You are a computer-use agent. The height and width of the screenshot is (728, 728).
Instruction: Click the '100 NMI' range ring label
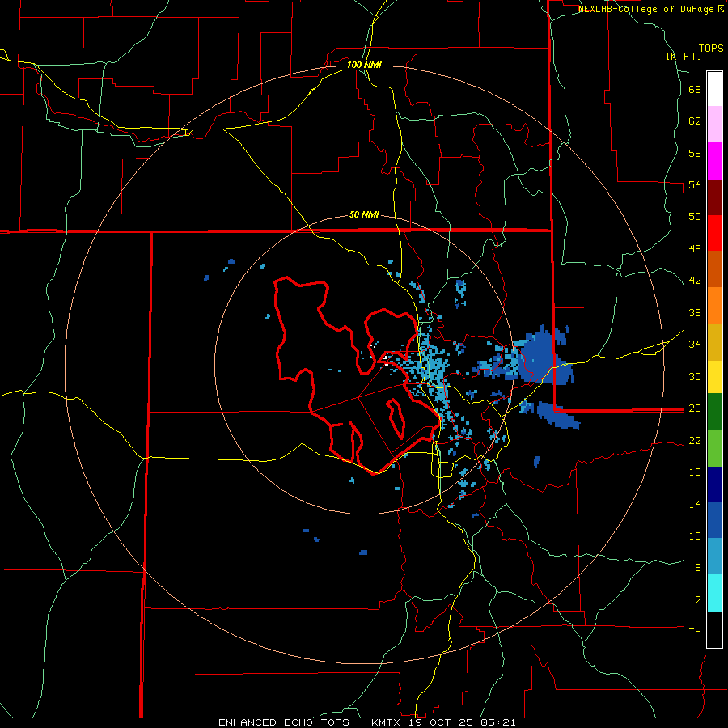pos(364,65)
